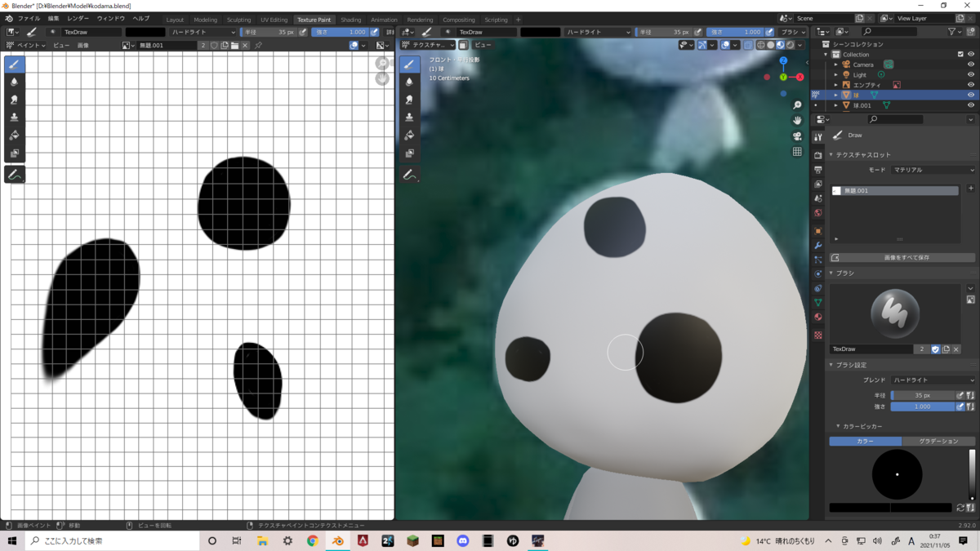Select the Clone tool in 3D viewport toolbar

coord(410,118)
